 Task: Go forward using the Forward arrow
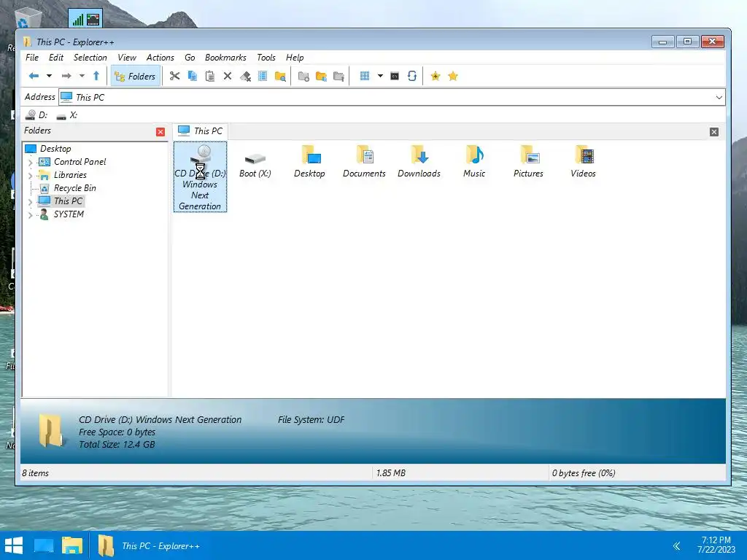pos(66,76)
